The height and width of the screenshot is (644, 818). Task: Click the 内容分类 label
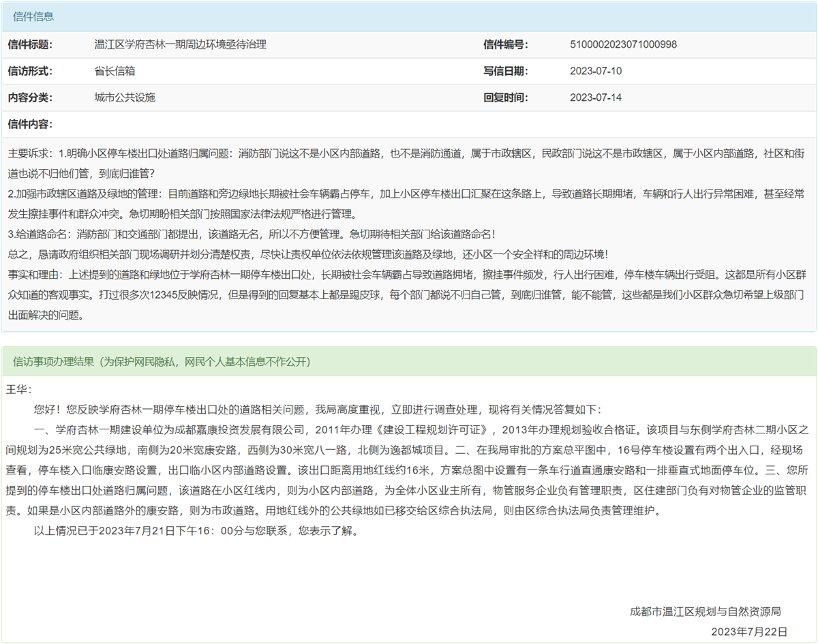[x=30, y=97]
